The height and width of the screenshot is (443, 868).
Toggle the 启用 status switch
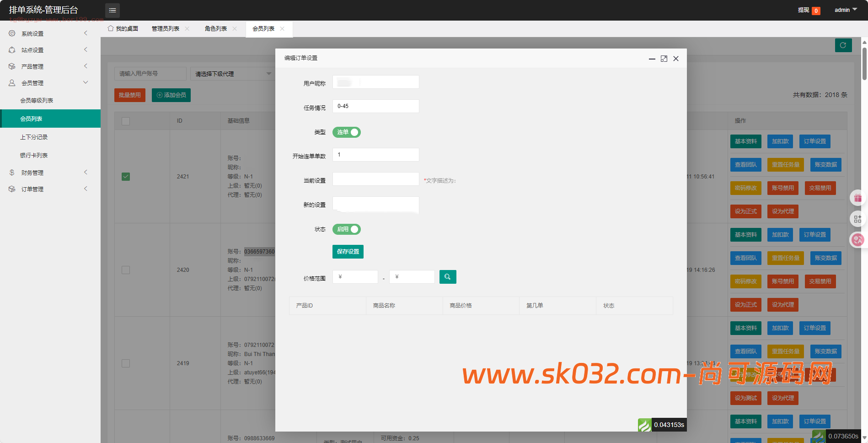point(346,229)
